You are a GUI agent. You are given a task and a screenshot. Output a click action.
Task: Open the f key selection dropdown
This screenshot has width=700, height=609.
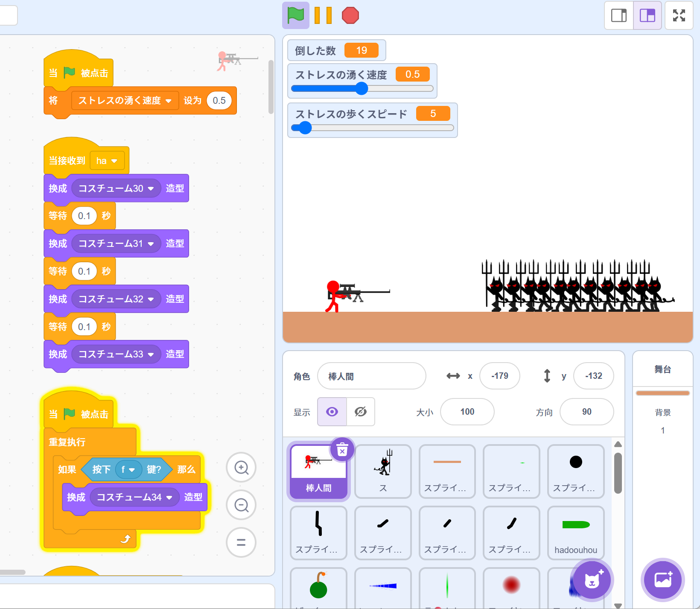pyautogui.click(x=132, y=470)
